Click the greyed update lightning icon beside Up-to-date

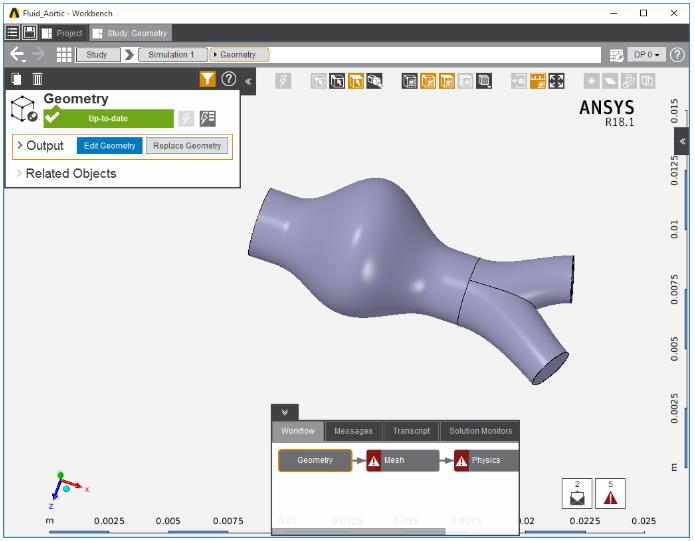[x=186, y=118]
